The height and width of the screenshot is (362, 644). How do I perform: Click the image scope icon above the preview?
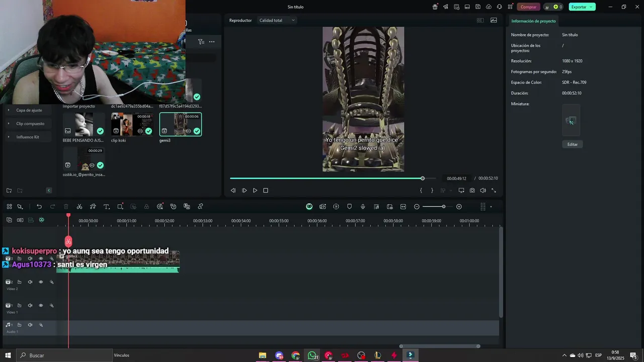coord(494,20)
